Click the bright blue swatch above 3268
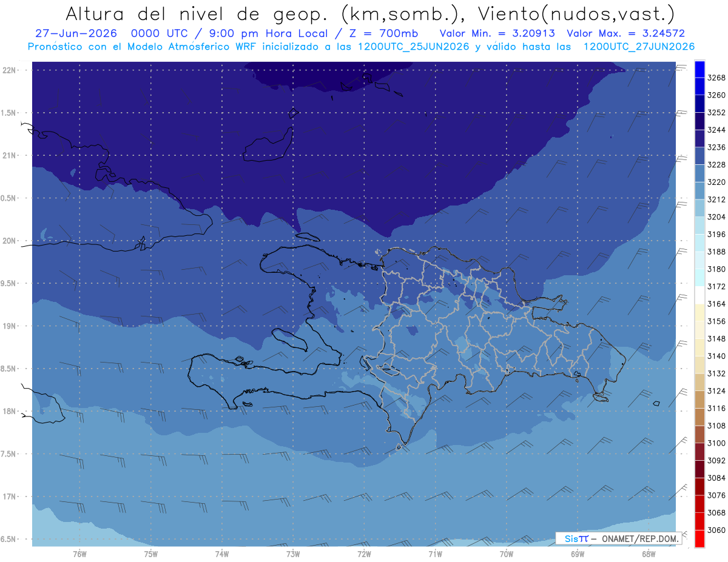The height and width of the screenshot is (562, 728). [699, 69]
